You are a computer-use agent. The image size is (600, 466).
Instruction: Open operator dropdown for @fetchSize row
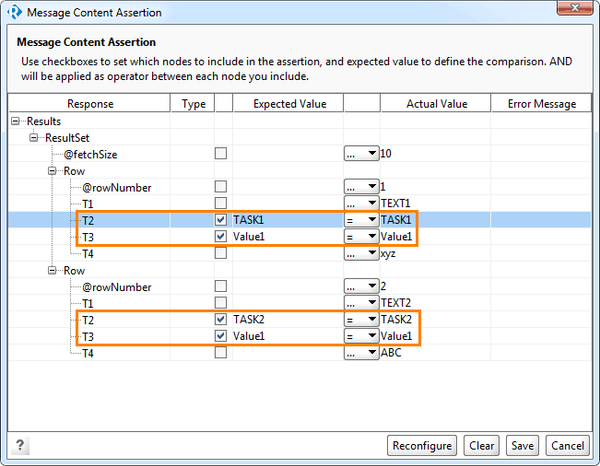click(x=360, y=153)
